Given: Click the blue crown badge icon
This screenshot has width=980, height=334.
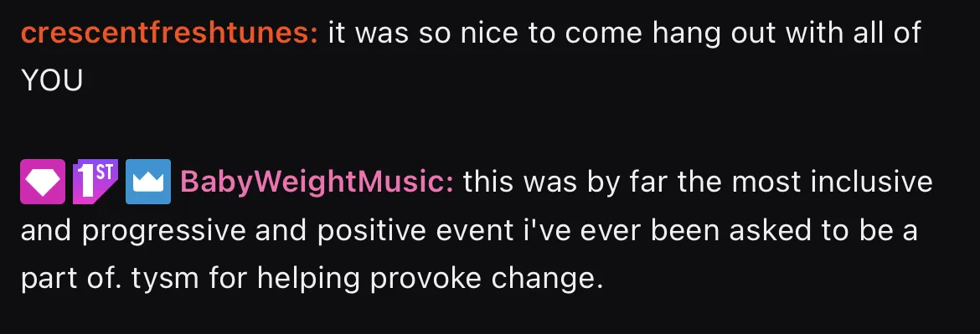Looking at the screenshot, I should [148, 182].
